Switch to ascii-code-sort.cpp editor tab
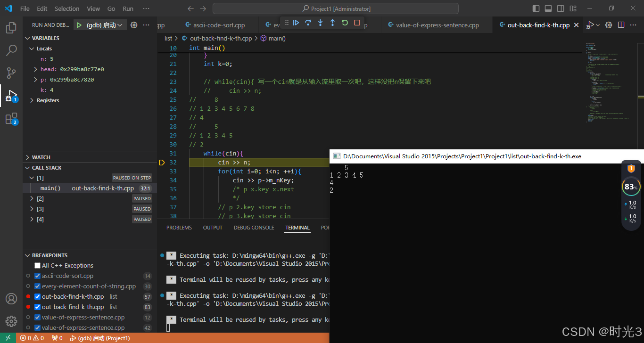Image resolution: width=644 pixels, height=343 pixels. (219, 25)
